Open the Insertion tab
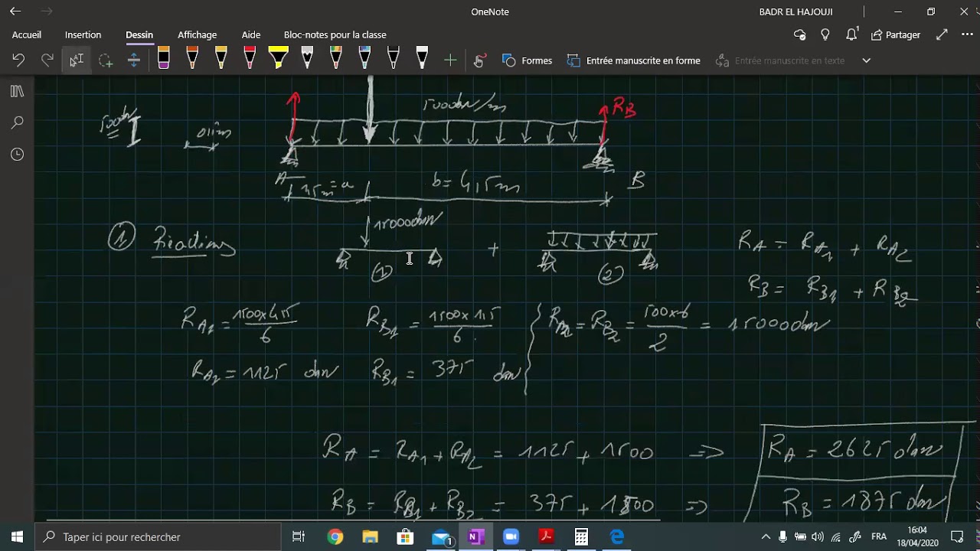 click(x=83, y=34)
